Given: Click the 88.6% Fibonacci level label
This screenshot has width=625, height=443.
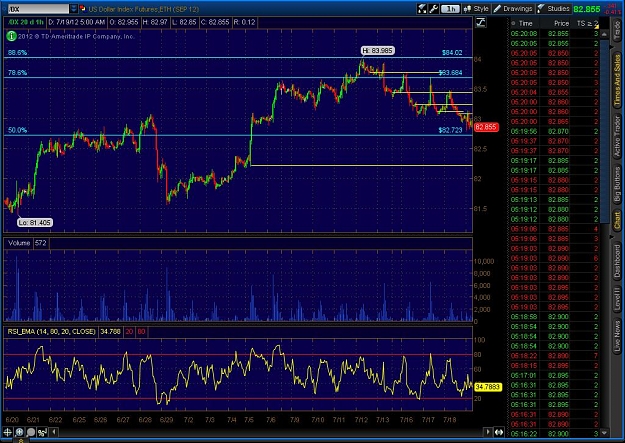Looking at the screenshot, I should click(17, 53).
